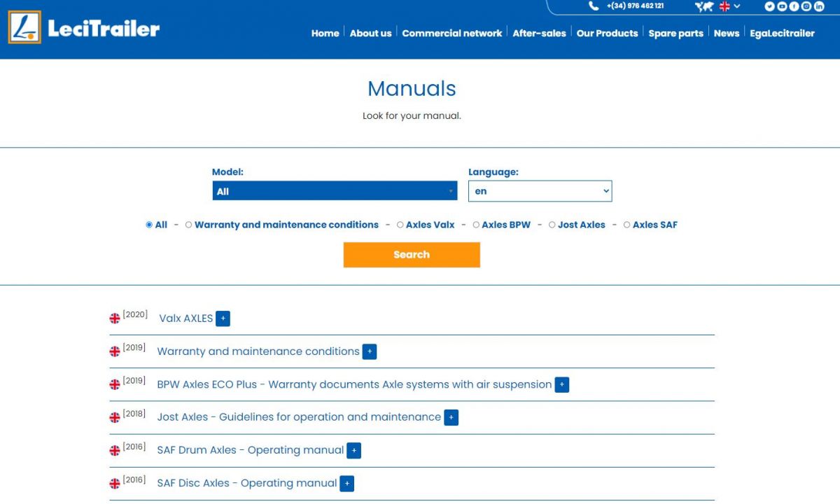This screenshot has height=504, width=840.
Task: Expand the Valx AXLES manual entry
Action: (x=223, y=318)
